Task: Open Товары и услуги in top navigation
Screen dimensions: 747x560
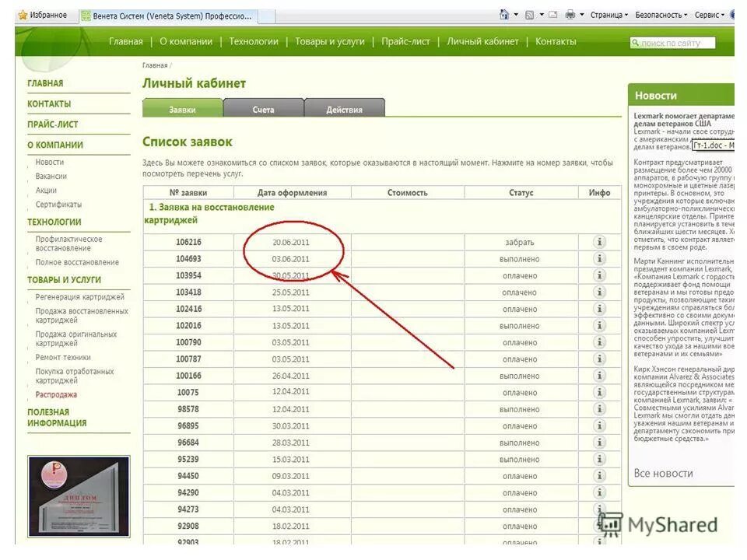Action: pyautogui.click(x=330, y=41)
